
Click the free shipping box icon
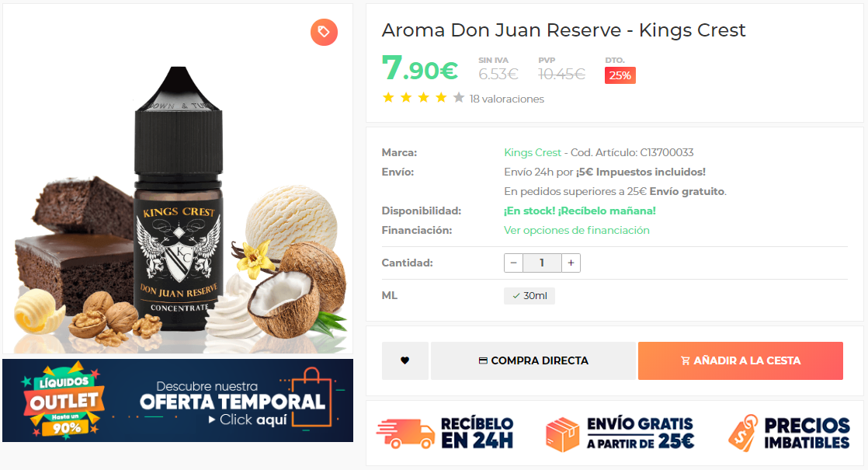pyautogui.click(x=562, y=434)
